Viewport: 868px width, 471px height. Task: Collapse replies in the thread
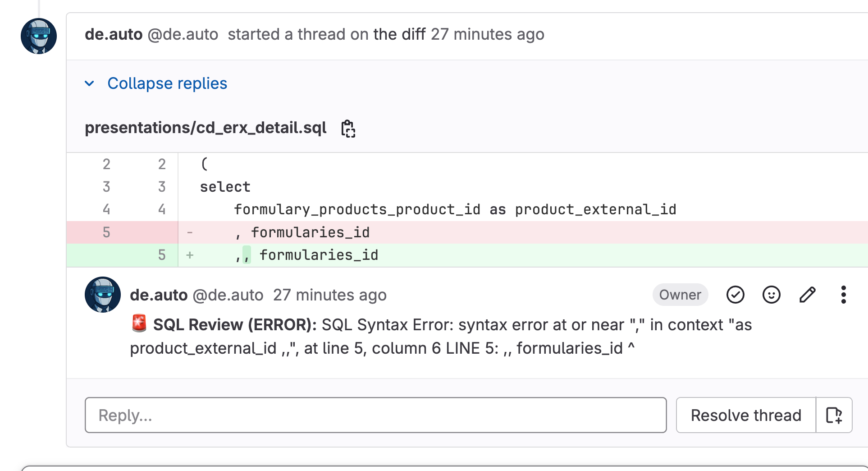[167, 83]
